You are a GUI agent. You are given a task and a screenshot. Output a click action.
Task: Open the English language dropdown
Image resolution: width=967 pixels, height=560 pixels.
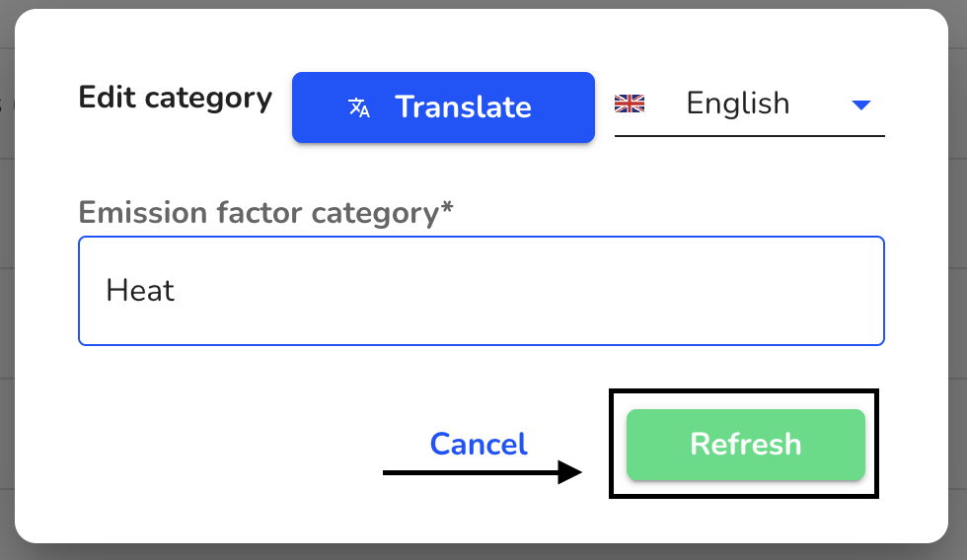pos(749,104)
